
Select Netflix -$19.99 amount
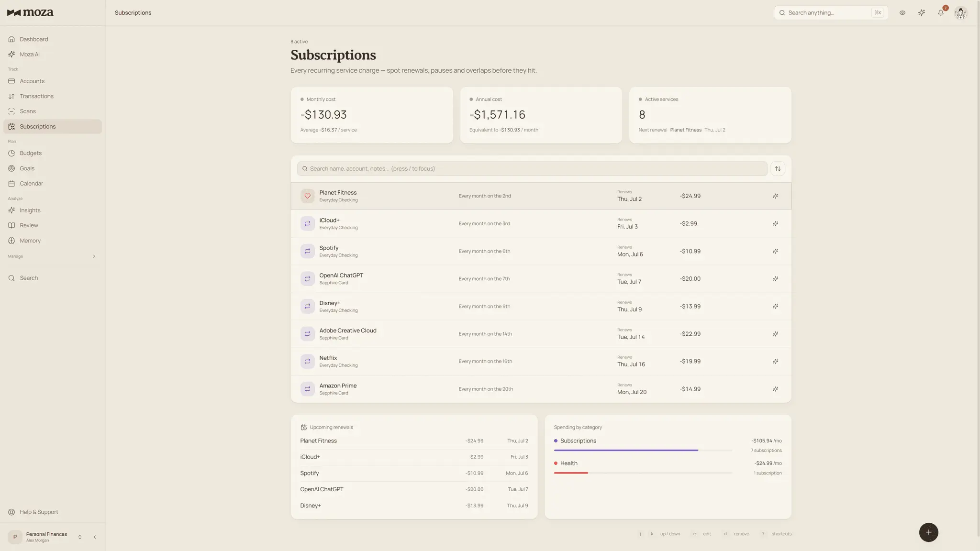(x=690, y=362)
